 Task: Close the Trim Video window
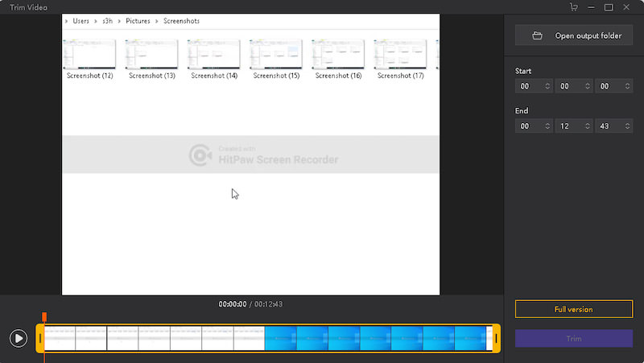click(626, 7)
